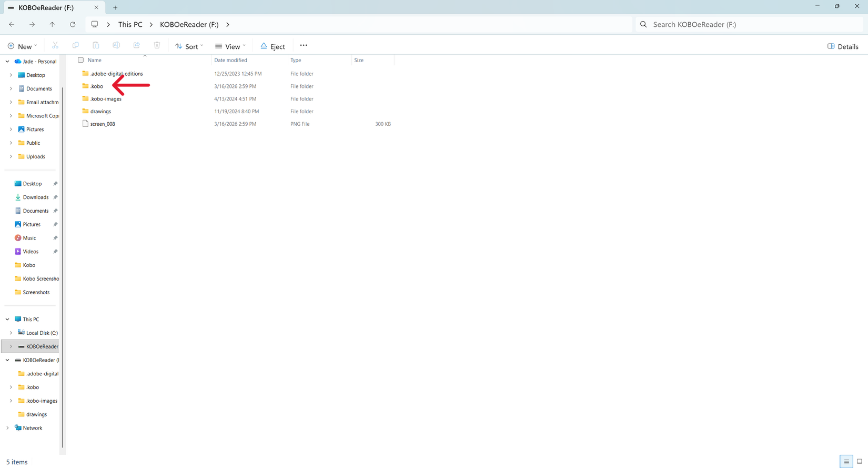This screenshot has width=868, height=468.
Task: Click the Back navigation arrow
Action: pyautogui.click(x=12, y=24)
